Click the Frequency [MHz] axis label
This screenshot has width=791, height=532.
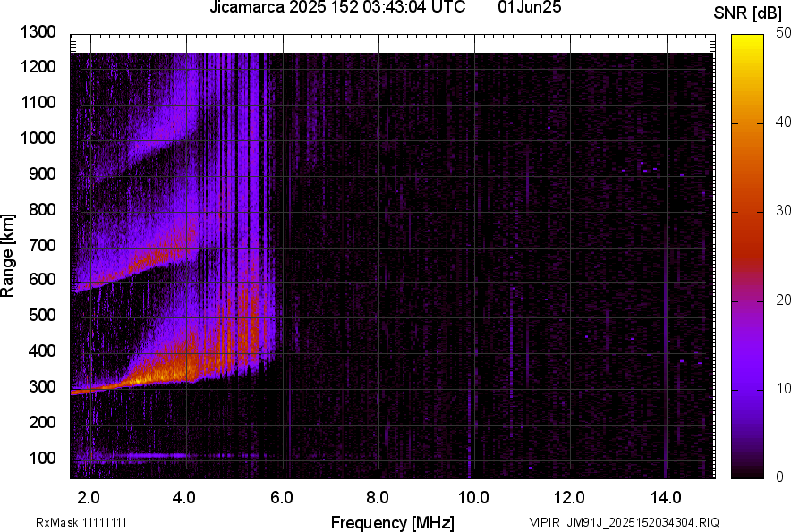[393, 522]
